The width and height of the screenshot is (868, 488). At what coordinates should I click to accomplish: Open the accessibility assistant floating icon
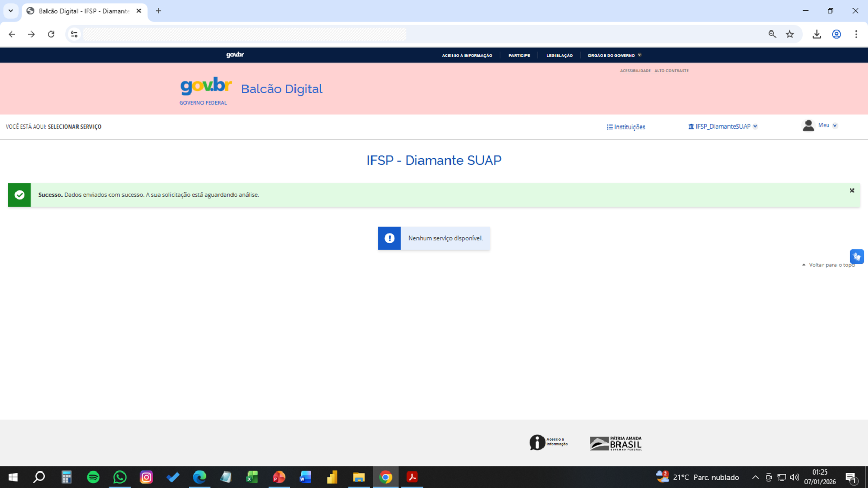(x=857, y=256)
